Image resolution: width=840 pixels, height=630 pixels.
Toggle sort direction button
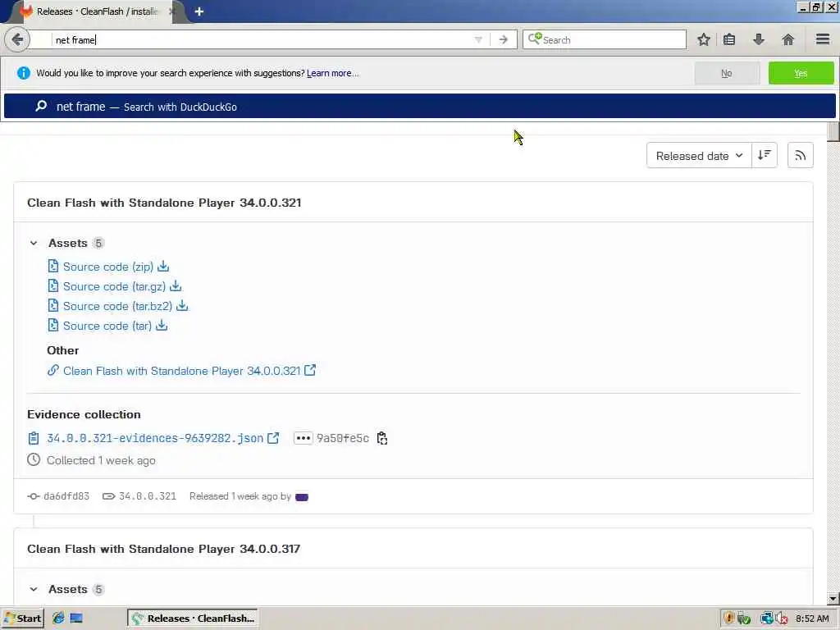click(765, 155)
